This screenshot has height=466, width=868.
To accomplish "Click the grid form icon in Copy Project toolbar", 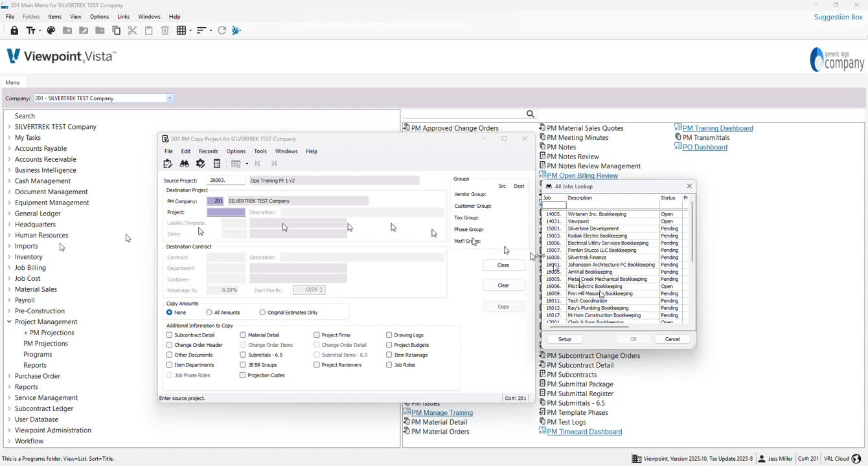I will coord(236,164).
